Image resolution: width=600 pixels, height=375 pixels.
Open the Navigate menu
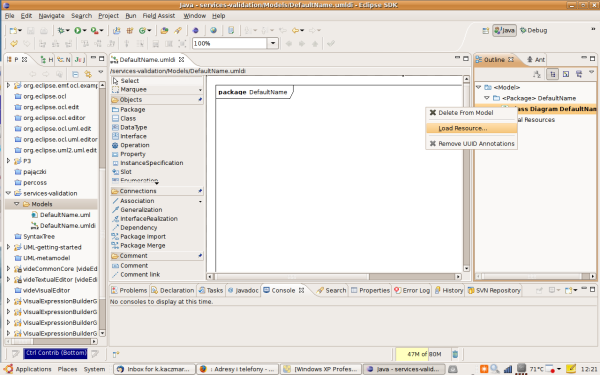51,16
